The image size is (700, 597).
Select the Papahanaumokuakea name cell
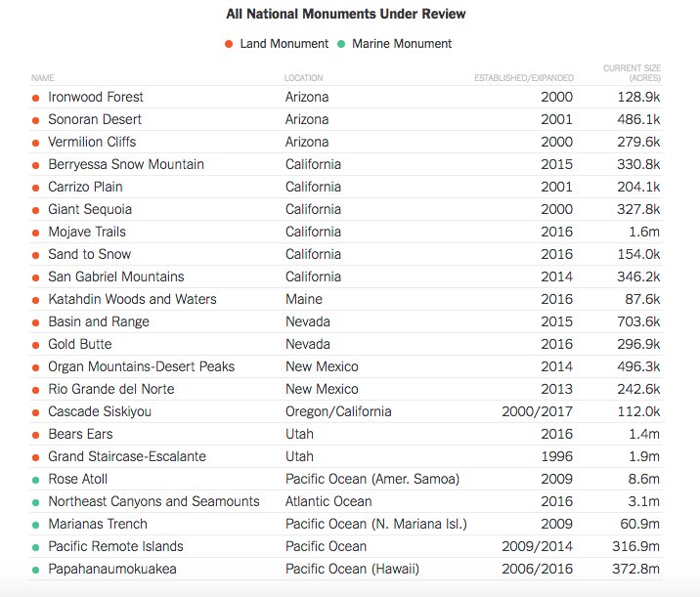pos(112,569)
